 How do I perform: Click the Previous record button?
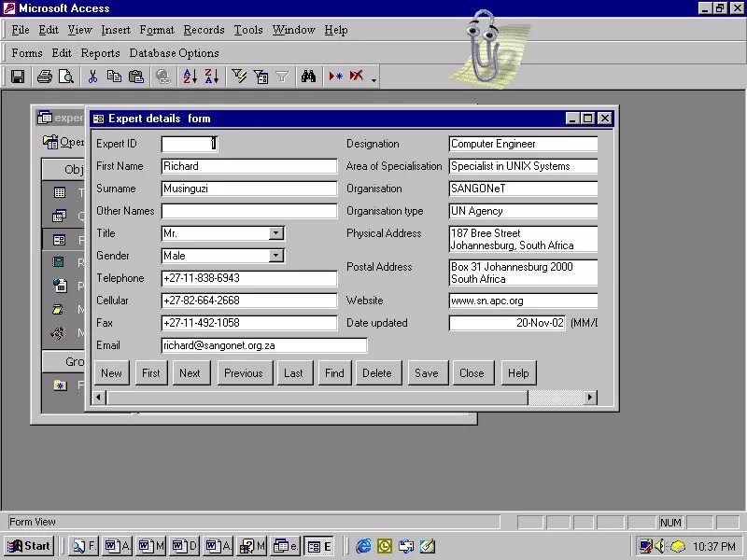click(244, 372)
